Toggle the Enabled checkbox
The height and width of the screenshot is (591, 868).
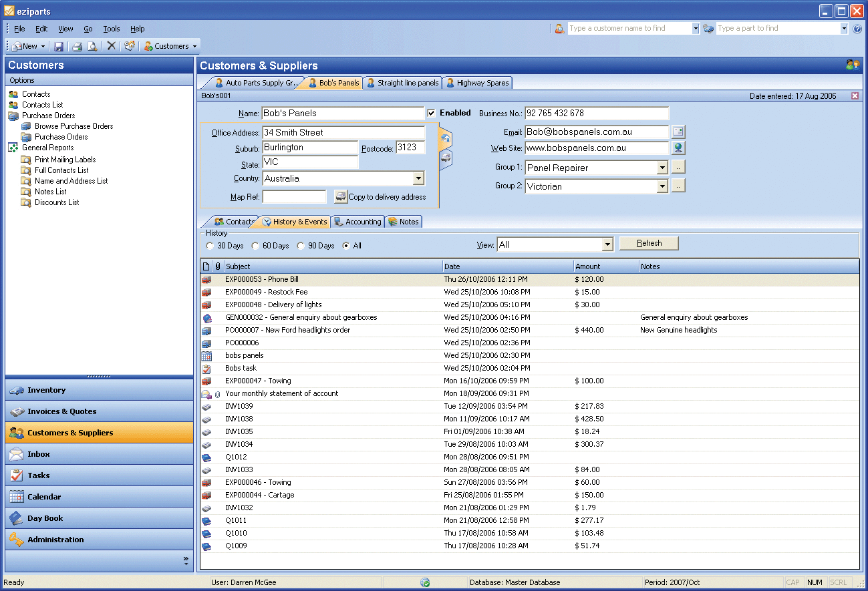432,113
